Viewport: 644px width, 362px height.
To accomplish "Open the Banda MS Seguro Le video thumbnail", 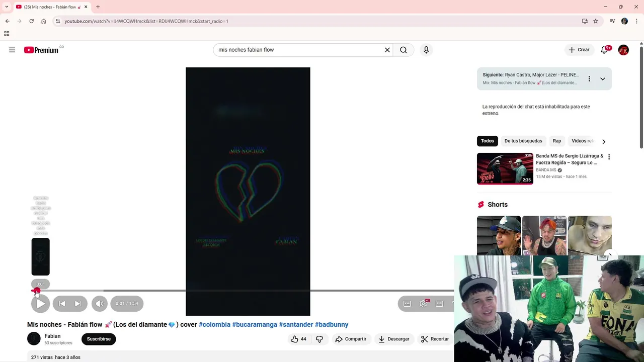I will 505,168.
